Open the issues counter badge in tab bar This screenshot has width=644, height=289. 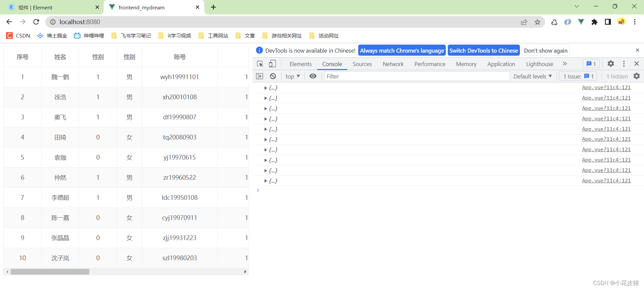(x=591, y=64)
